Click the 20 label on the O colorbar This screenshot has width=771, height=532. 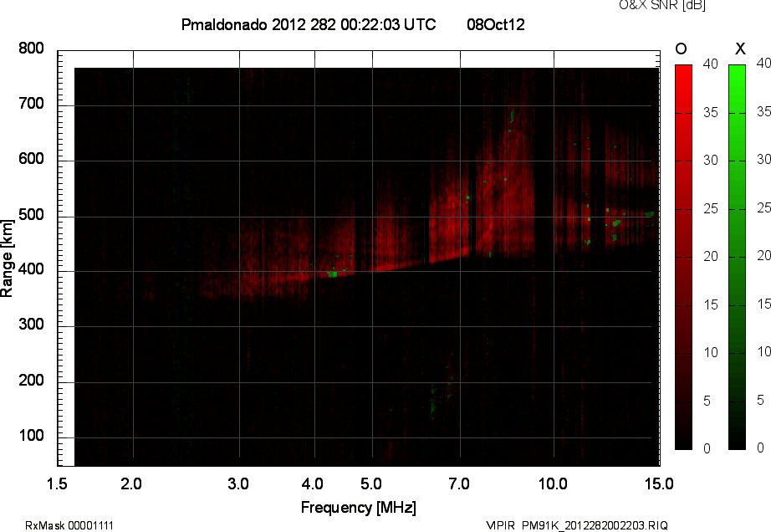coord(711,256)
